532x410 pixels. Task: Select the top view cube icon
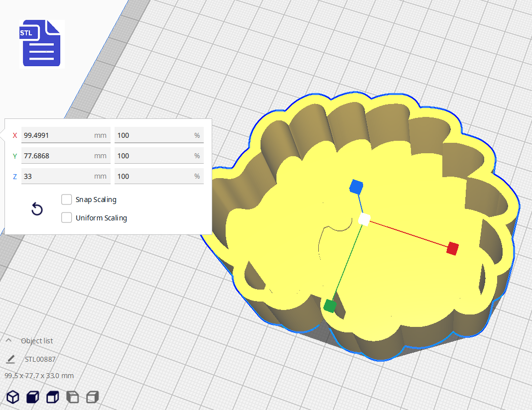tap(52, 397)
